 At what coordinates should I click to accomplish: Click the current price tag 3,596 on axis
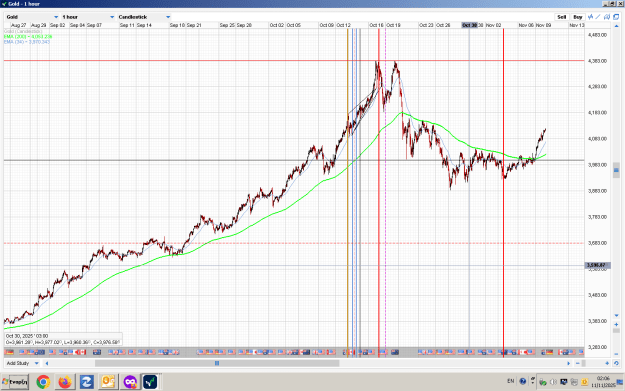click(598, 265)
